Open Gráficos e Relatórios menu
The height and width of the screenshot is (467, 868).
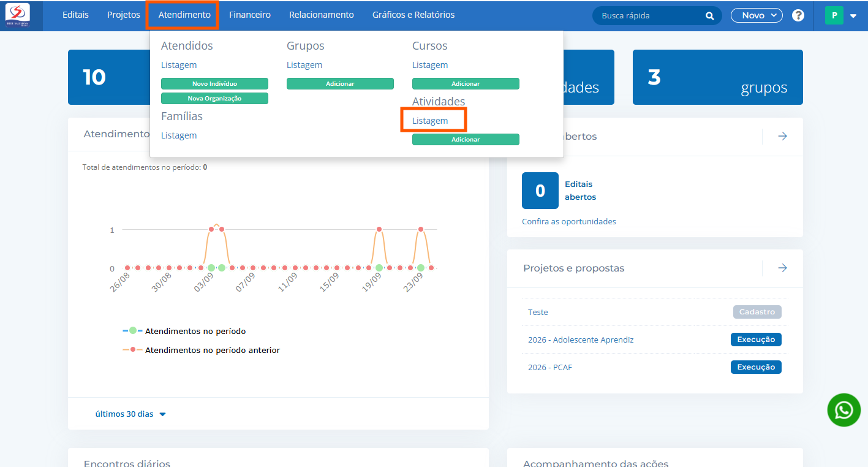[413, 15]
